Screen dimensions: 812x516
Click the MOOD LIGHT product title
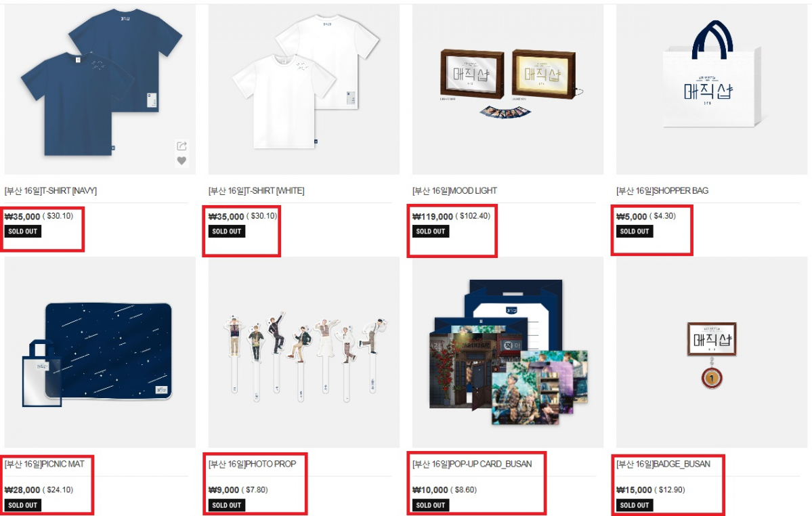click(454, 191)
